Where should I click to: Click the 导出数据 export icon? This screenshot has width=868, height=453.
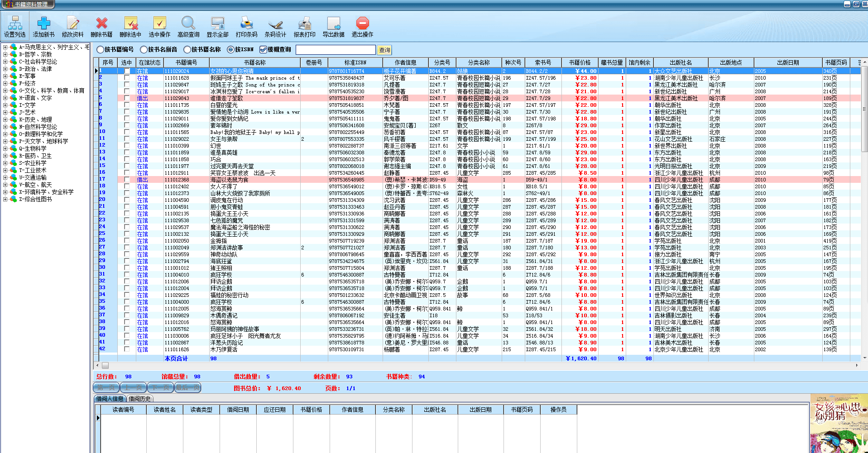pos(333,27)
